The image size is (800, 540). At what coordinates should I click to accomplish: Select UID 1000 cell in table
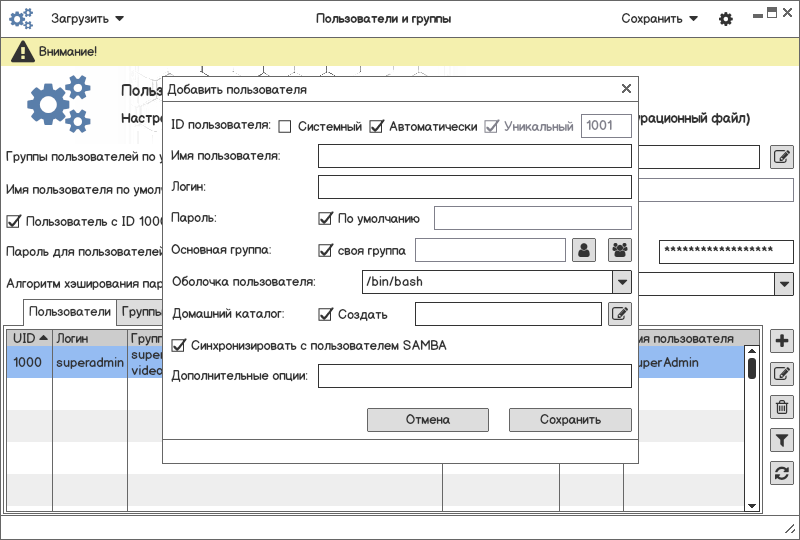29,362
